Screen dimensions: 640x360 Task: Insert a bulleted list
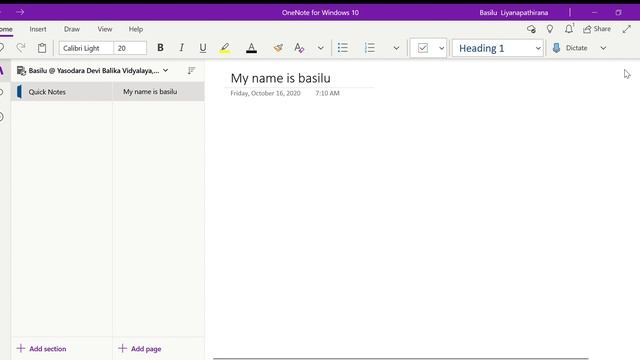(x=343, y=48)
